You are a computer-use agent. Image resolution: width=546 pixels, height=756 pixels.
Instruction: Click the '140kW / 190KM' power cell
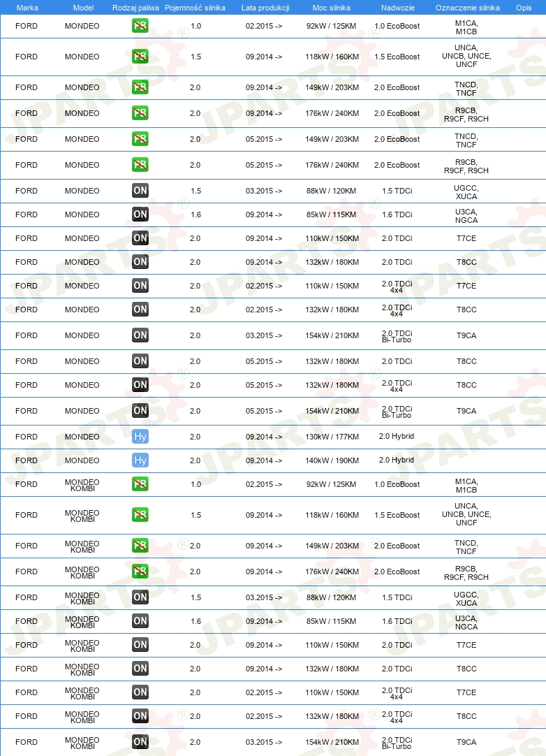332,460
